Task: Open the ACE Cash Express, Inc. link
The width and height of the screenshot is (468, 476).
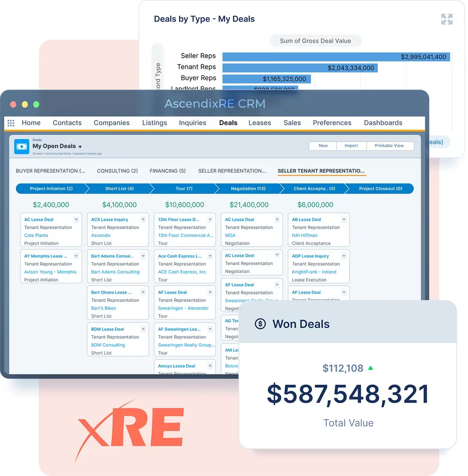Action: (182, 272)
